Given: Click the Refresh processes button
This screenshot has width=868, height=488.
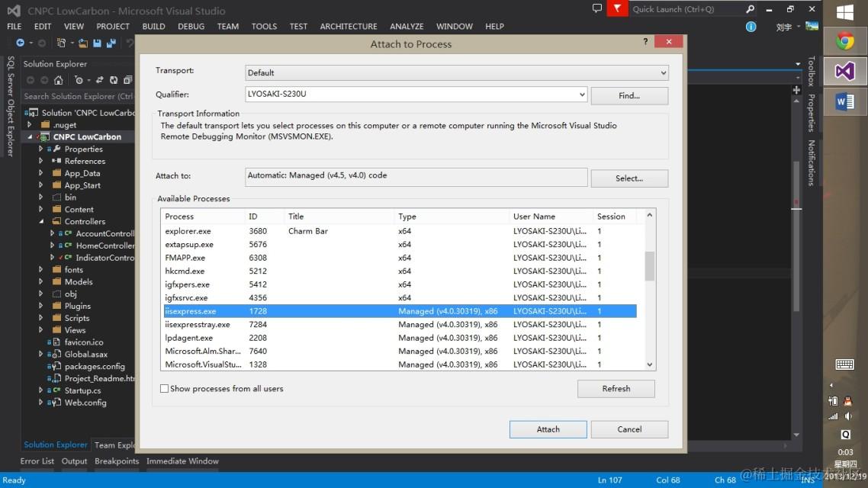Looking at the screenshot, I should [616, 388].
